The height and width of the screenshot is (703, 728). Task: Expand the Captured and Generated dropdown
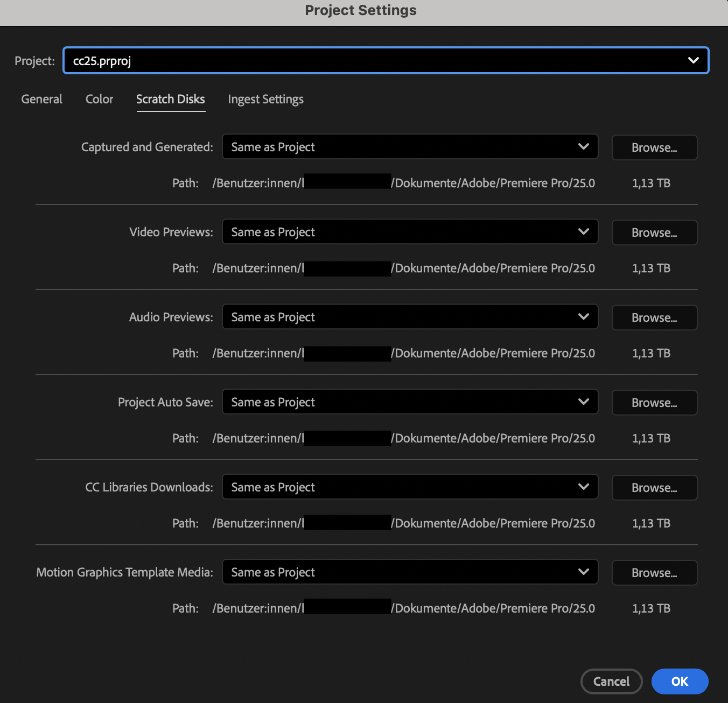410,147
